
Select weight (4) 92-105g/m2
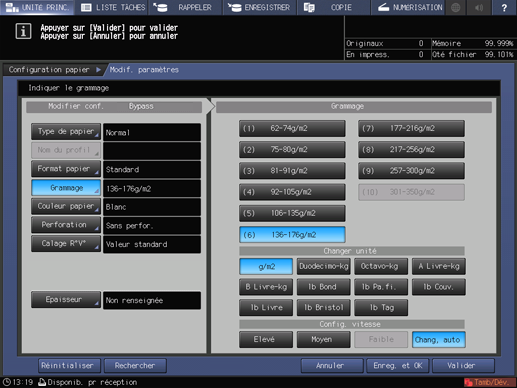tap(292, 192)
